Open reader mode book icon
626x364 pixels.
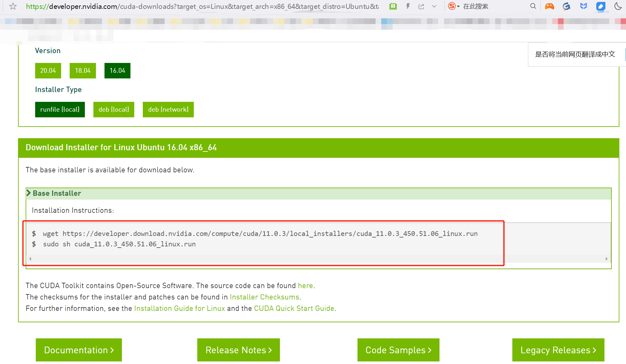pos(393,6)
